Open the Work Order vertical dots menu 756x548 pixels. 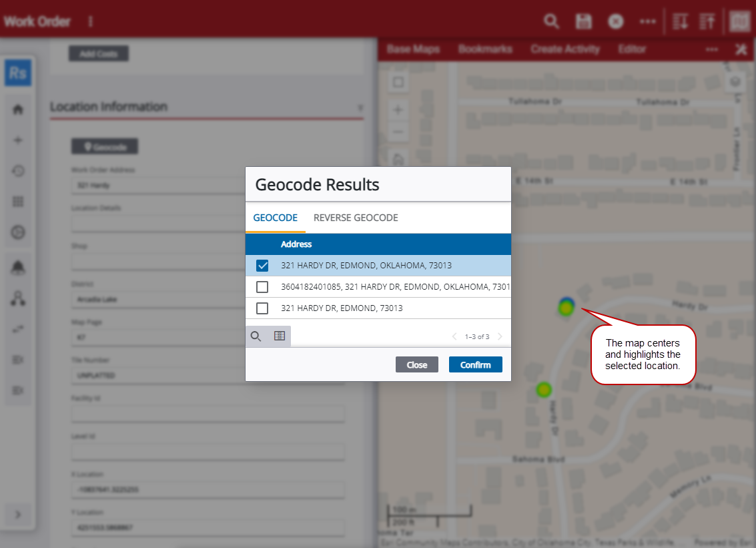click(91, 21)
